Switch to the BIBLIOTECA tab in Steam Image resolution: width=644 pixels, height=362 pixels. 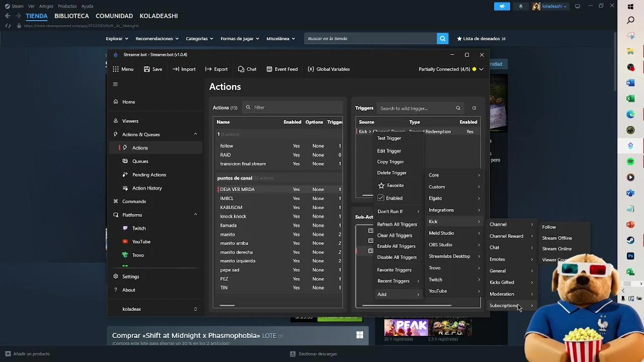[72, 16]
